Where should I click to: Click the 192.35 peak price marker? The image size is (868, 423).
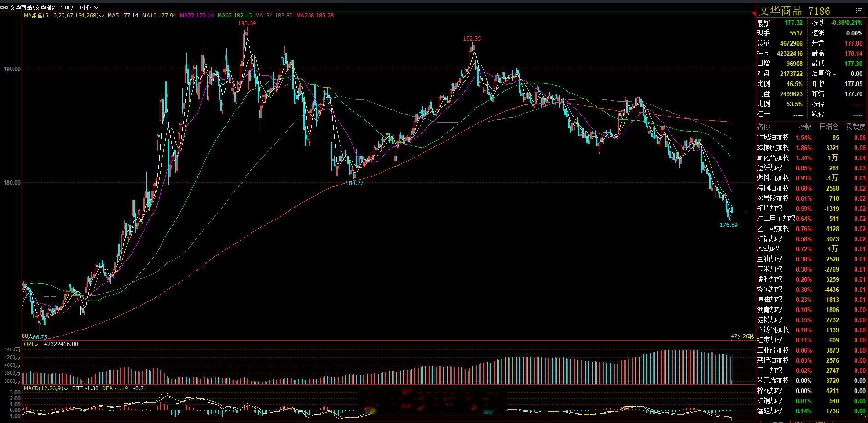[x=472, y=39]
